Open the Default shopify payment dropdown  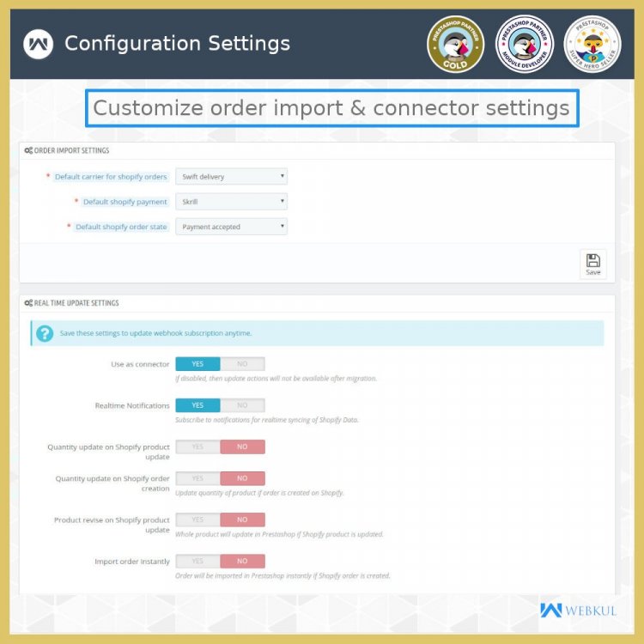(231, 202)
